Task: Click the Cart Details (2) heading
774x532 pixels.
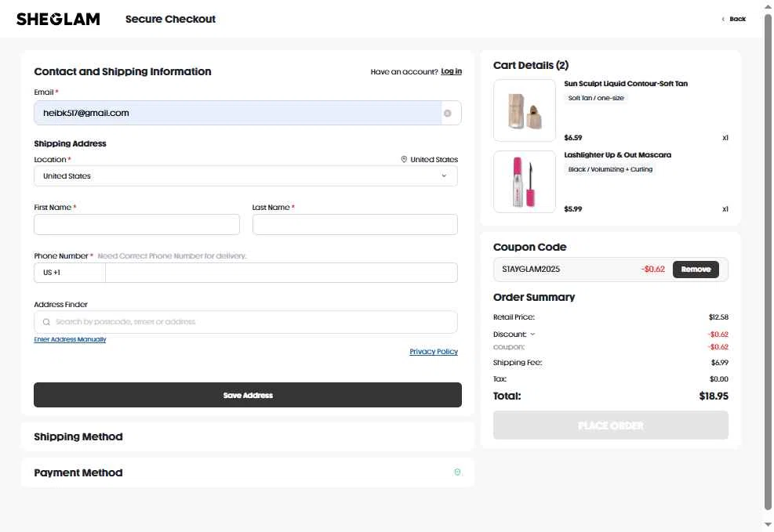Action: (x=531, y=65)
